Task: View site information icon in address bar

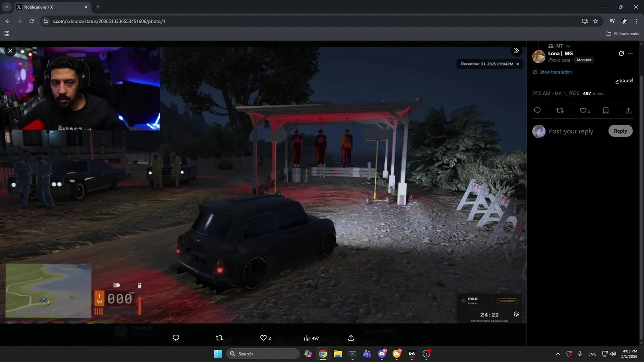Action: tap(46, 21)
